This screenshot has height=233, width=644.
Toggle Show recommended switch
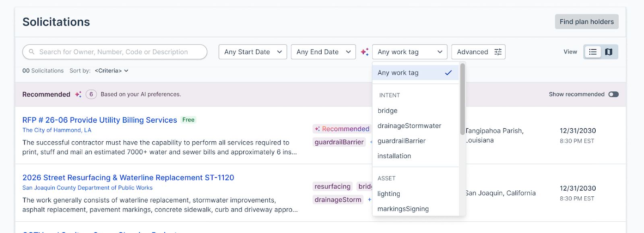tap(613, 94)
